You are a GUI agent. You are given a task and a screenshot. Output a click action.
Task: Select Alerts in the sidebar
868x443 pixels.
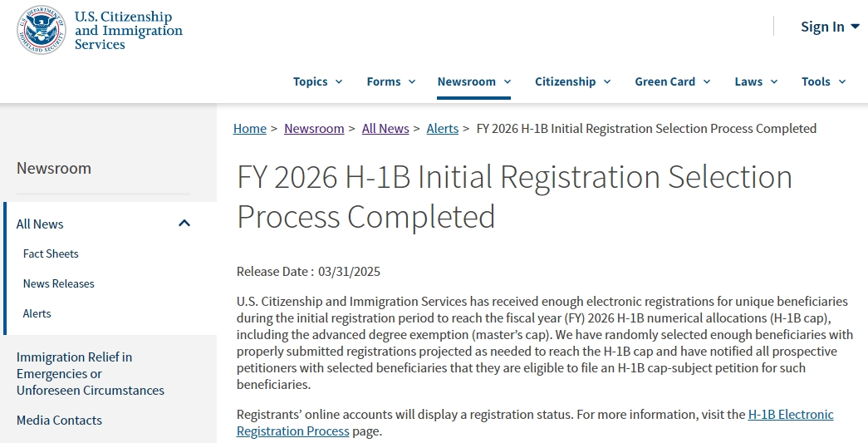click(x=37, y=313)
